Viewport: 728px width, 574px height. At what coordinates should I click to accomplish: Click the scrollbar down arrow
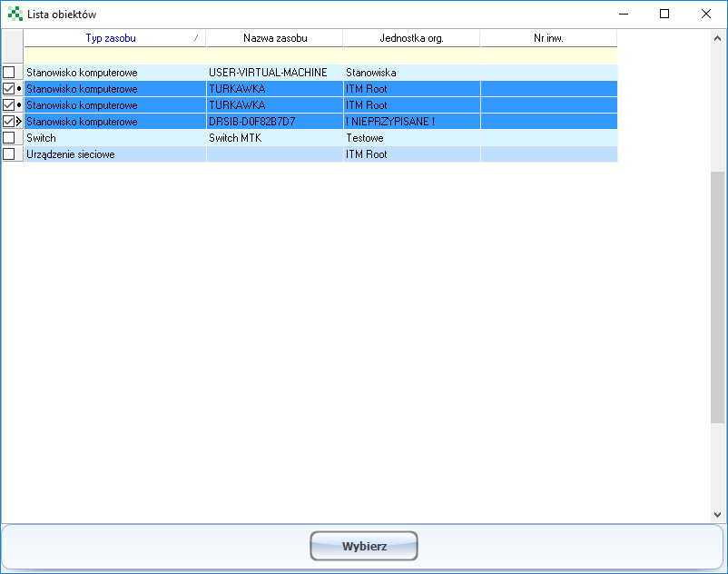(717, 515)
